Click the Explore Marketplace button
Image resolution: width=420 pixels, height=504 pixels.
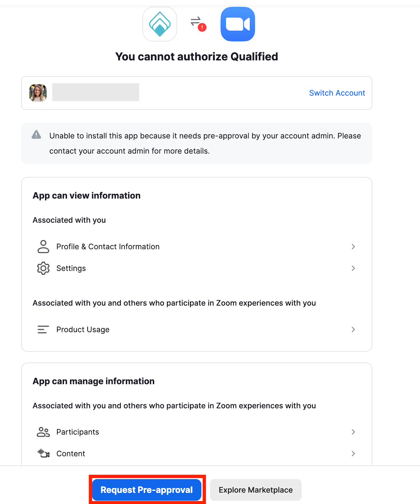pos(256,490)
